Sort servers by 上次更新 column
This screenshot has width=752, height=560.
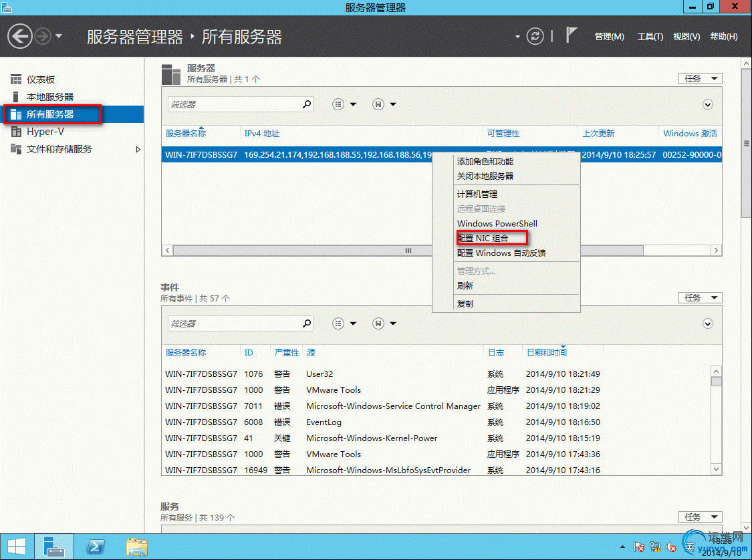pyautogui.click(x=598, y=133)
